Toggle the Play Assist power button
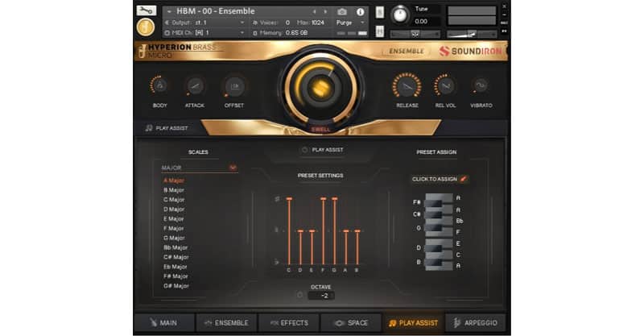This screenshot has width=644, height=336. click(304, 150)
